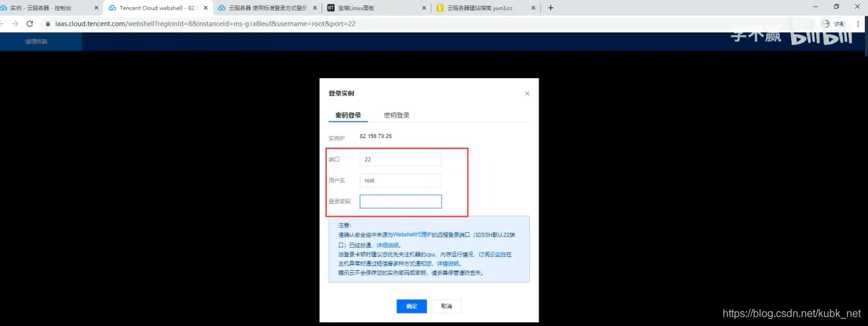Screen dimensions: 868x326
Task: Click the 宝塔 BT favicon on its tab
Action: point(331,8)
